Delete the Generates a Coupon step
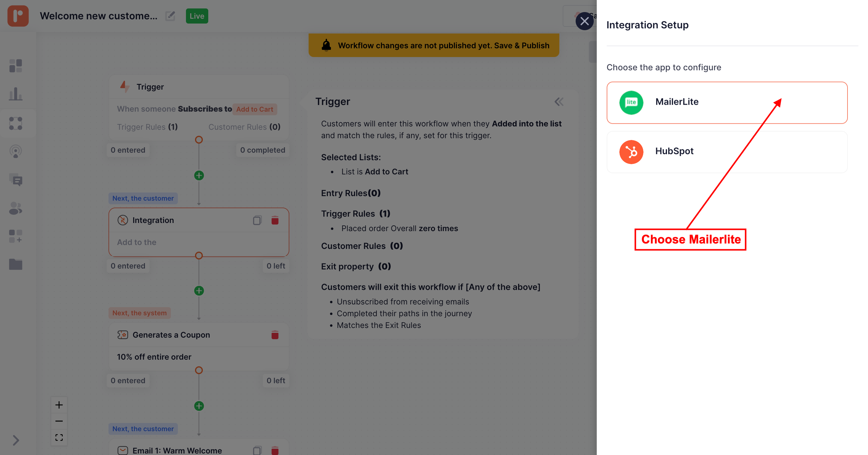 pos(275,335)
